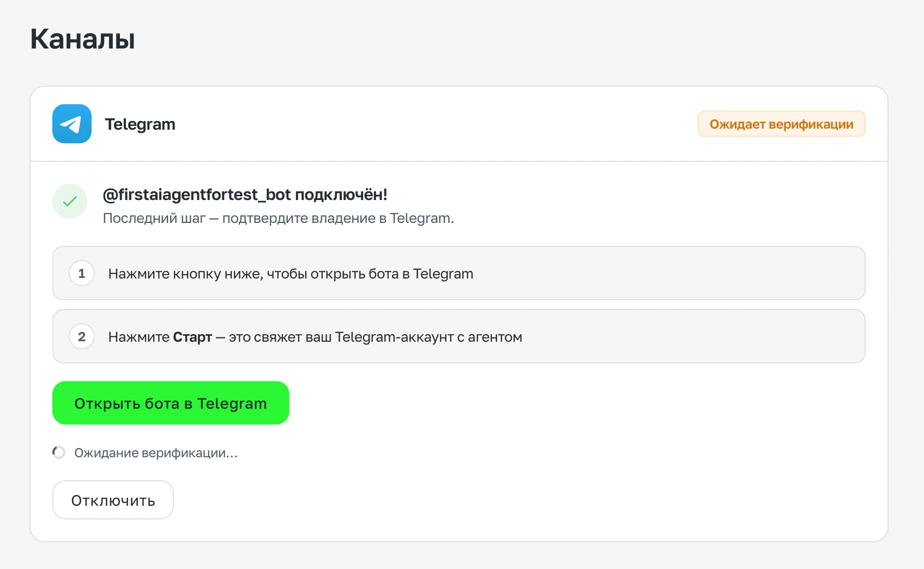This screenshot has height=569, width=924.
Task: Click the Telegram channel title text
Action: pyautogui.click(x=140, y=124)
